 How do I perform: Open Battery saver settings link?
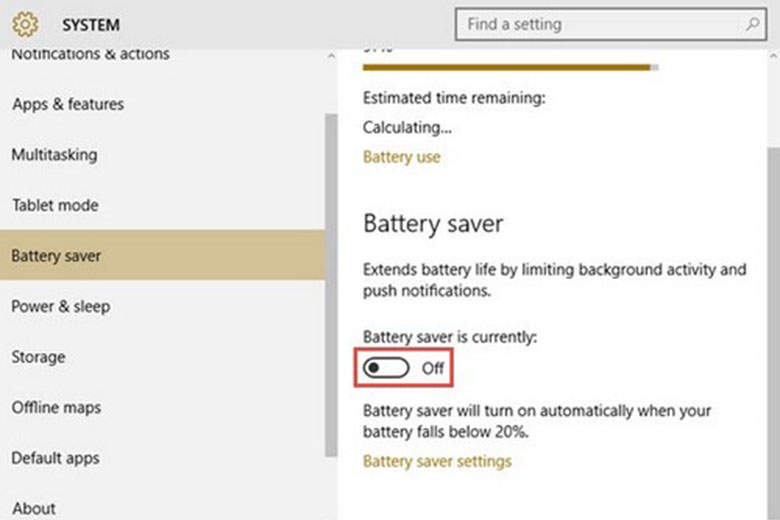tap(437, 461)
